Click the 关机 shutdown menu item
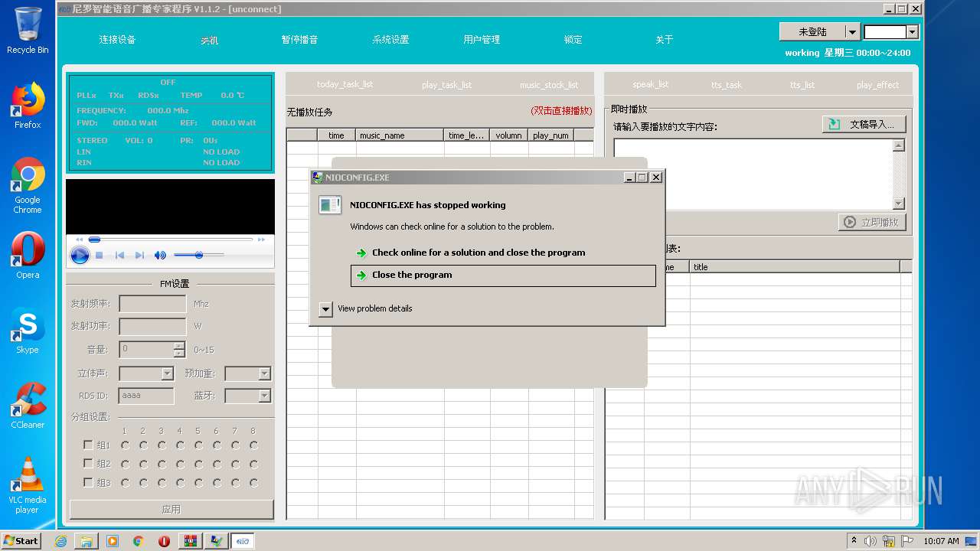980x551 pixels. point(209,40)
